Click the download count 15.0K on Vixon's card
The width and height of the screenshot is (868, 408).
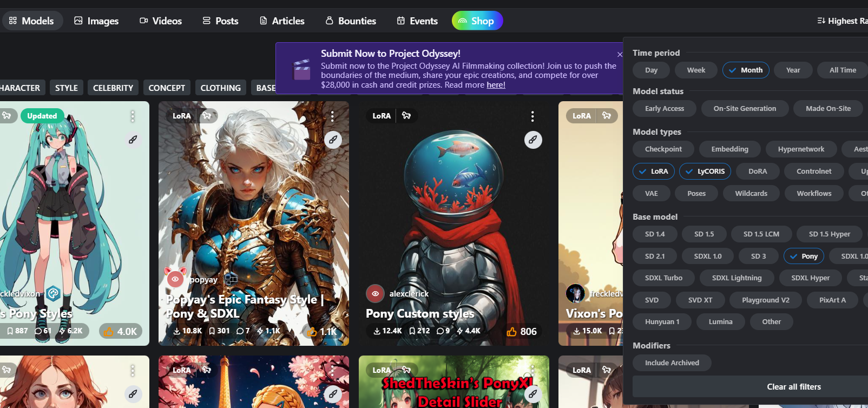[588, 331]
